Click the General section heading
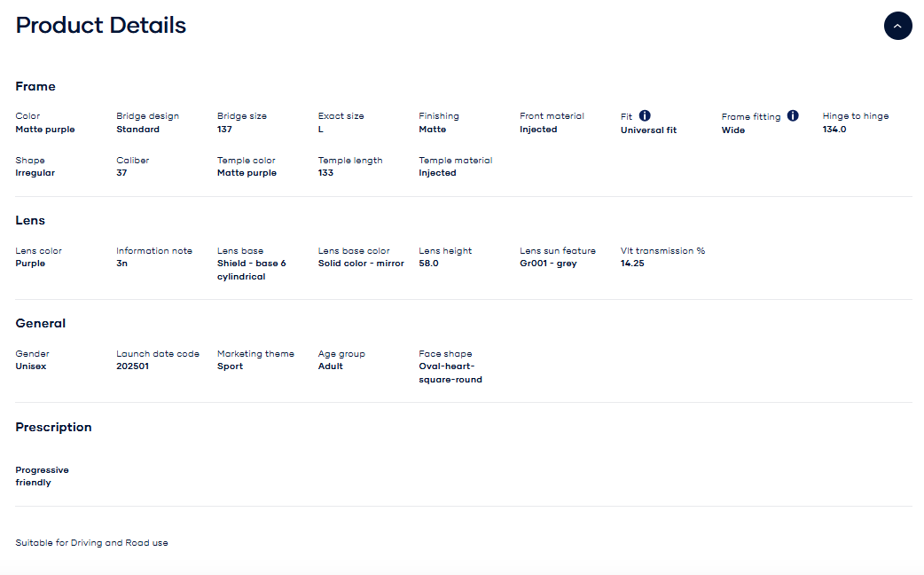The image size is (924, 575). (x=41, y=324)
